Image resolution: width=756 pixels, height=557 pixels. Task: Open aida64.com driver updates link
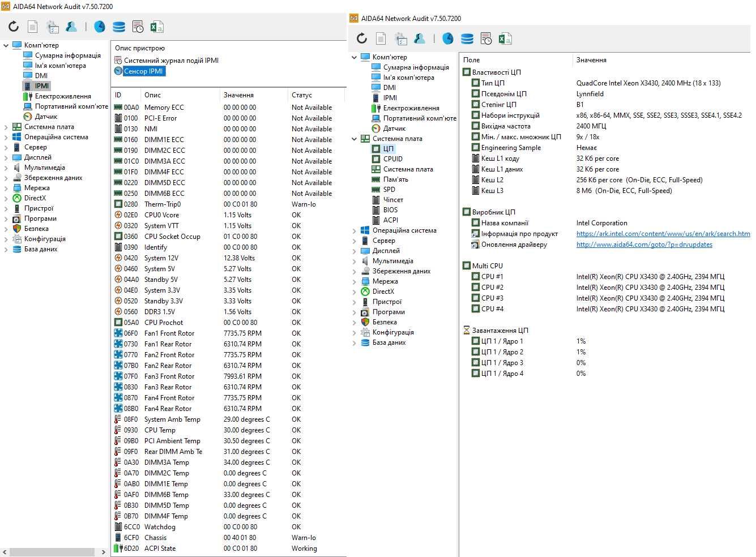pos(644,245)
